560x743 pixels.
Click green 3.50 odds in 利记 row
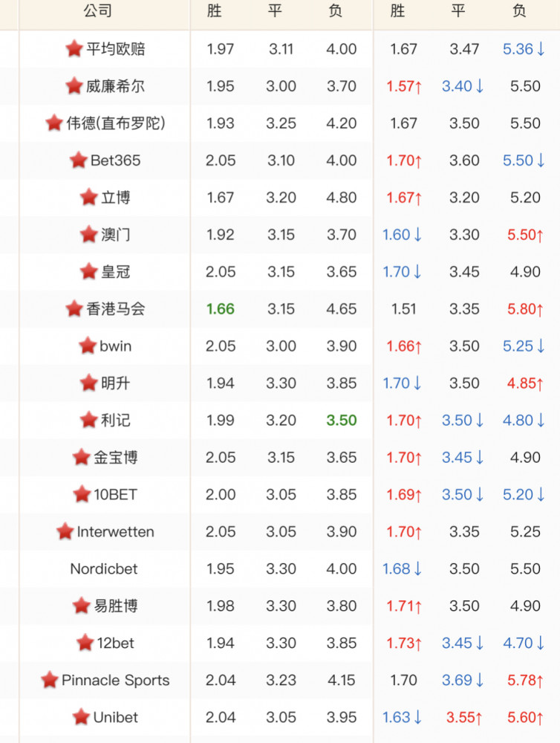341,421
